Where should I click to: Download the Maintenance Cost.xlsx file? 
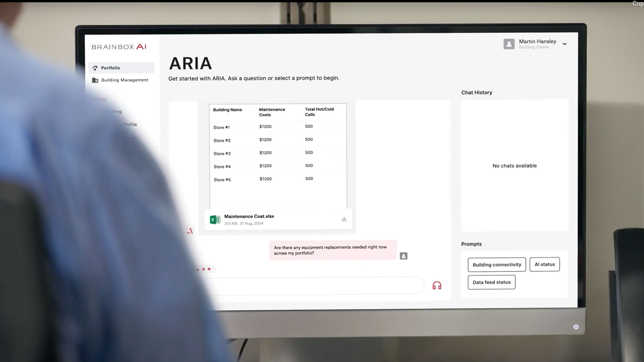[x=344, y=219]
